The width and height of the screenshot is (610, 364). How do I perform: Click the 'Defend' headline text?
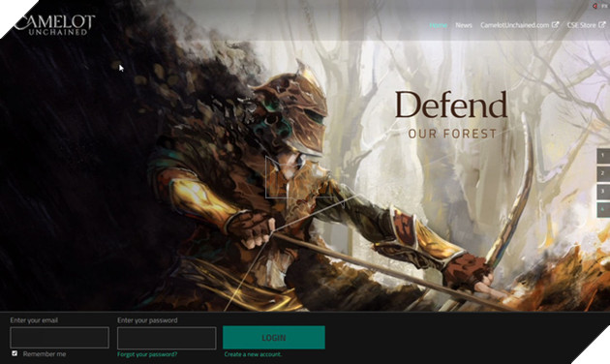coord(451,105)
